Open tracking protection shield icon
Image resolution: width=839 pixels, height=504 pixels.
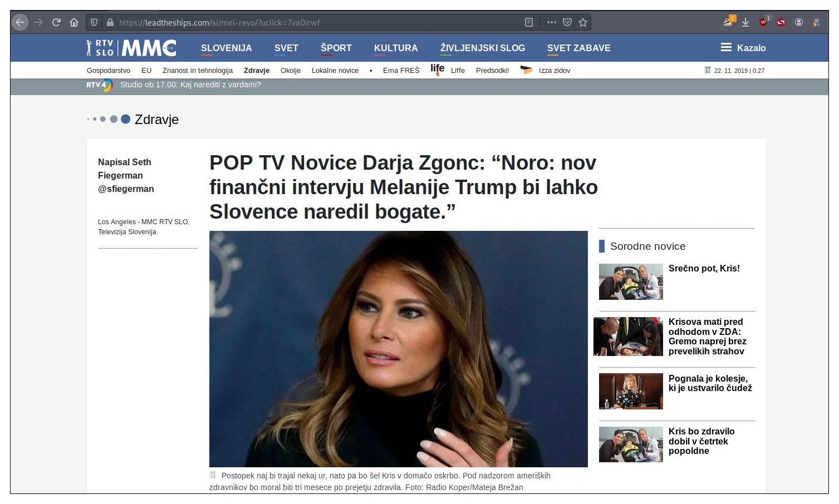click(94, 22)
